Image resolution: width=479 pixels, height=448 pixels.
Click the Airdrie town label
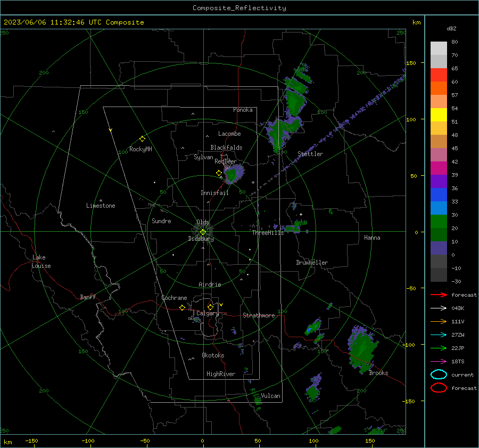210,284
